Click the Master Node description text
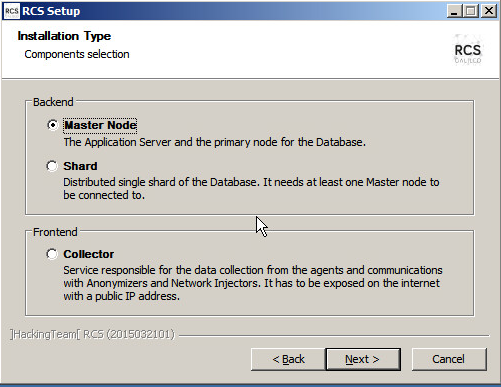This screenshot has width=501, height=387. (214, 142)
